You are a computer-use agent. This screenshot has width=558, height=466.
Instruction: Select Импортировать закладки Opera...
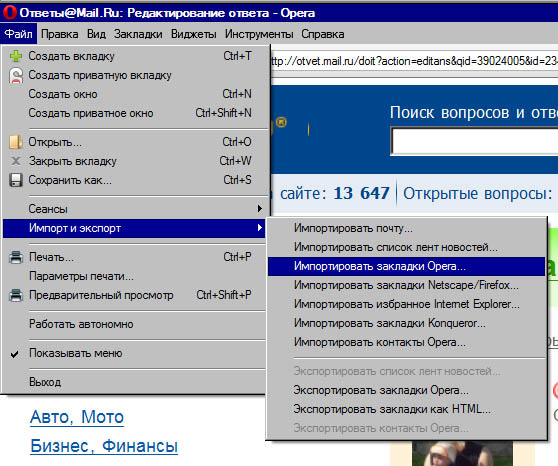406,266
